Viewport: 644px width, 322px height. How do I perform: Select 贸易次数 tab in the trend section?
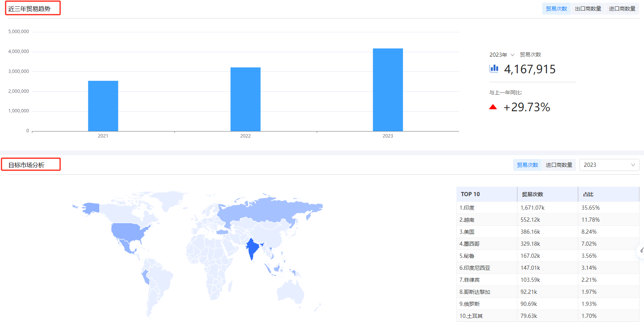556,9
